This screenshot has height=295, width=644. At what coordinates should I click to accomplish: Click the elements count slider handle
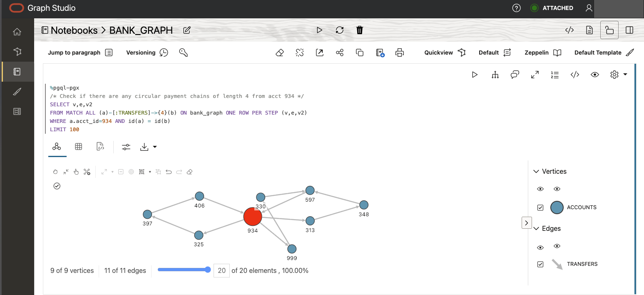(x=208, y=270)
